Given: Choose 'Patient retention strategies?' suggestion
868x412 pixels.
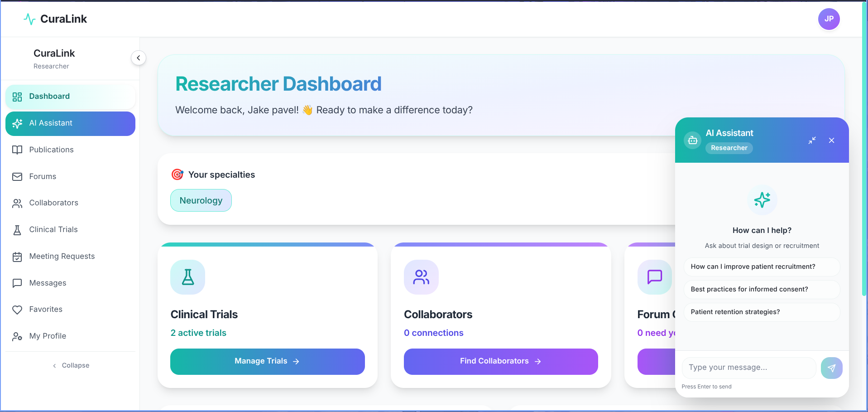Looking at the screenshot, I should [762, 312].
